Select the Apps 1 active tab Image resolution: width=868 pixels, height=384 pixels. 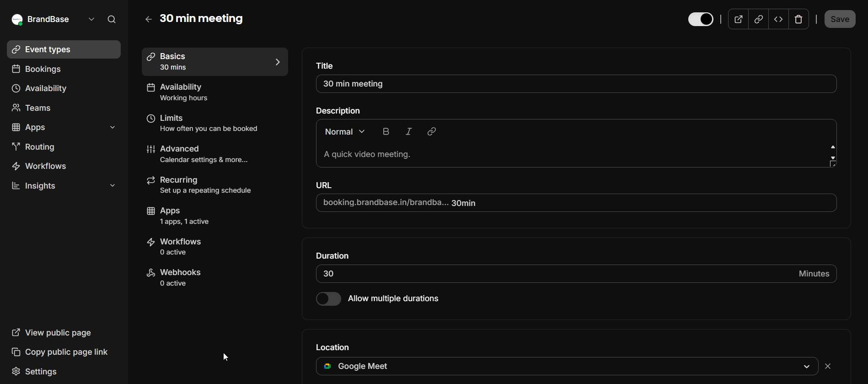tap(215, 216)
